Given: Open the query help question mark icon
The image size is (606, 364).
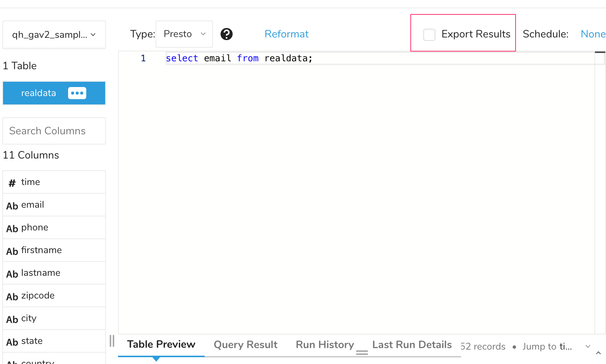Looking at the screenshot, I should 226,34.
